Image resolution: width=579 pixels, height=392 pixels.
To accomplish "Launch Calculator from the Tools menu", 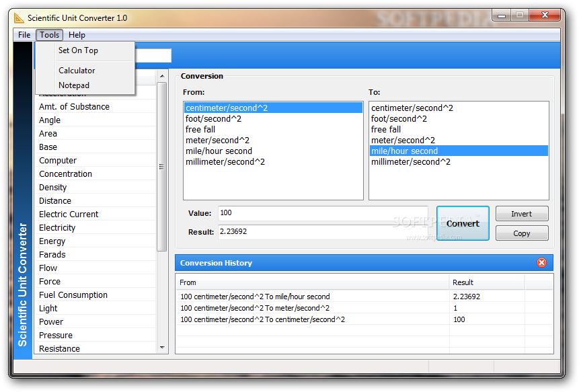I will pyautogui.click(x=85, y=70).
